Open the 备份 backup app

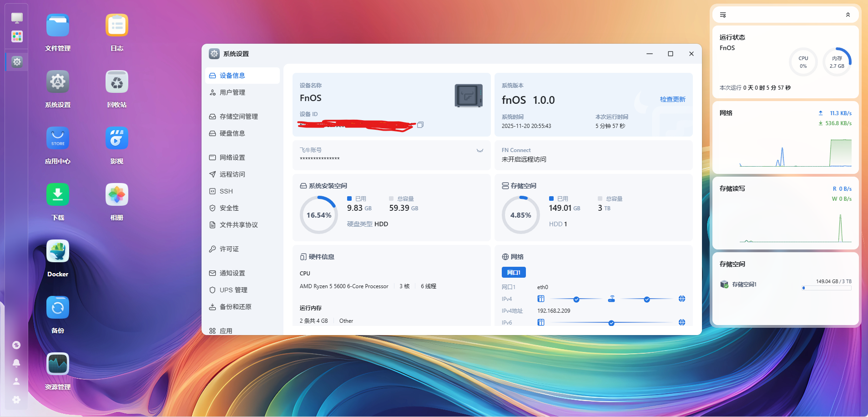click(x=57, y=307)
